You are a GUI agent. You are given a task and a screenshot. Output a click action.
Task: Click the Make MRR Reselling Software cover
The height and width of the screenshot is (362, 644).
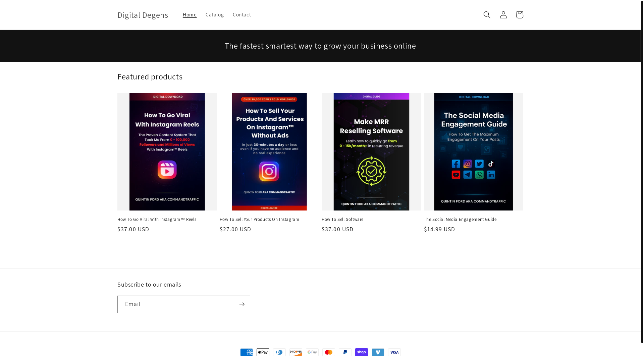[371, 152]
